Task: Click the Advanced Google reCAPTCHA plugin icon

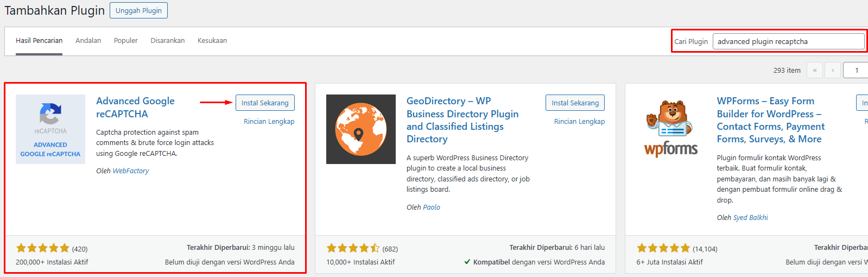Action: click(50, 129)
